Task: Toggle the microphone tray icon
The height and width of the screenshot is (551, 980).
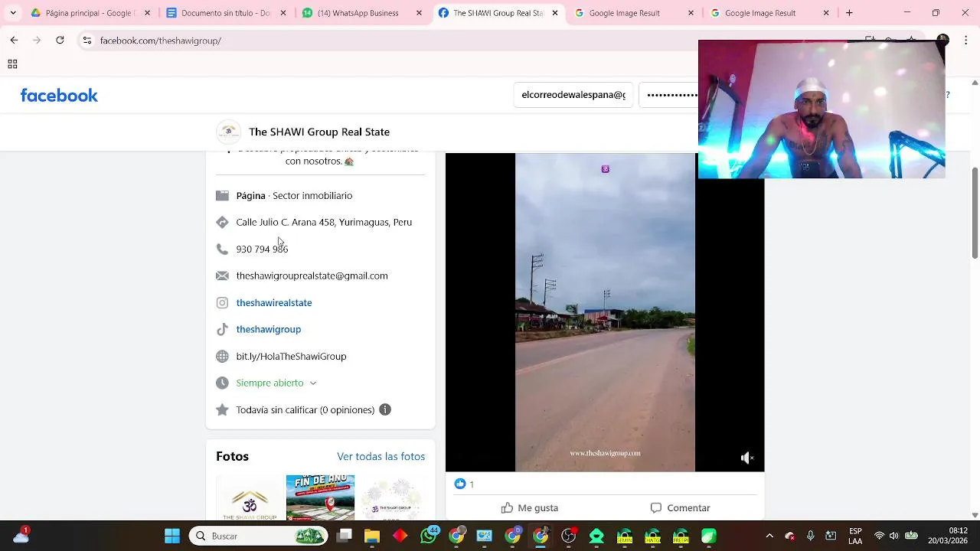Action: [810, 536]
